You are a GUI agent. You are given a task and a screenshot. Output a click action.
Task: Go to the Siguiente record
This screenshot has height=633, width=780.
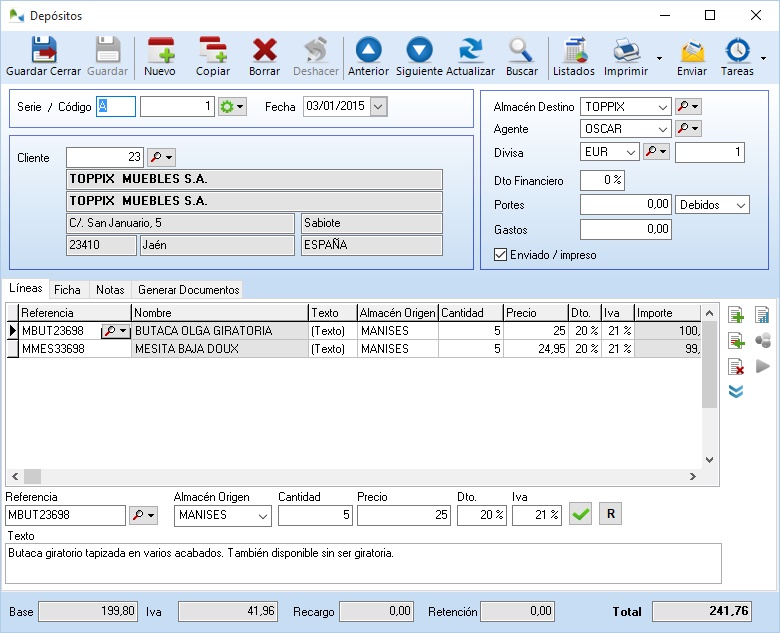tap(419, 56)
